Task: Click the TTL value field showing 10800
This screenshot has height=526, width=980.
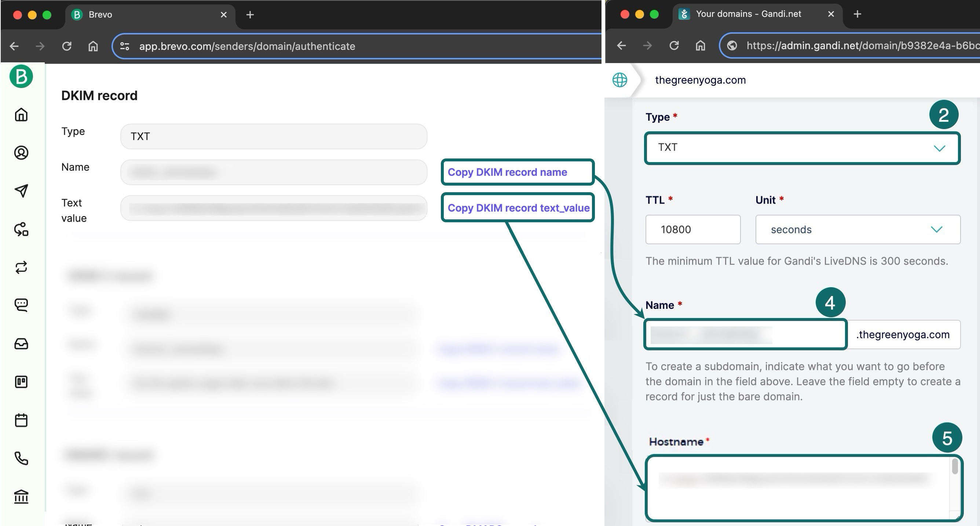Action: pos(693,229)
